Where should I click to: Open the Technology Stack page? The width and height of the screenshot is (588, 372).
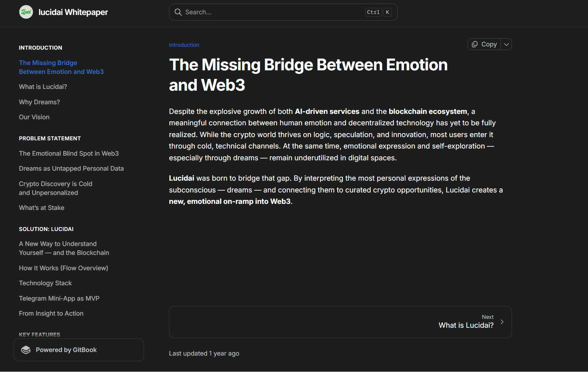tap(45, 283)
